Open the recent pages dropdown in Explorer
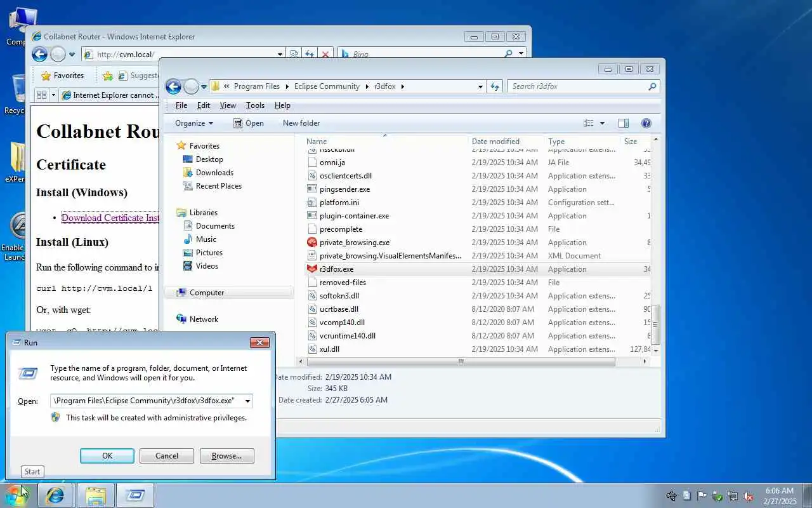Screen dimensions: 812x508 (x=204, y=86)
